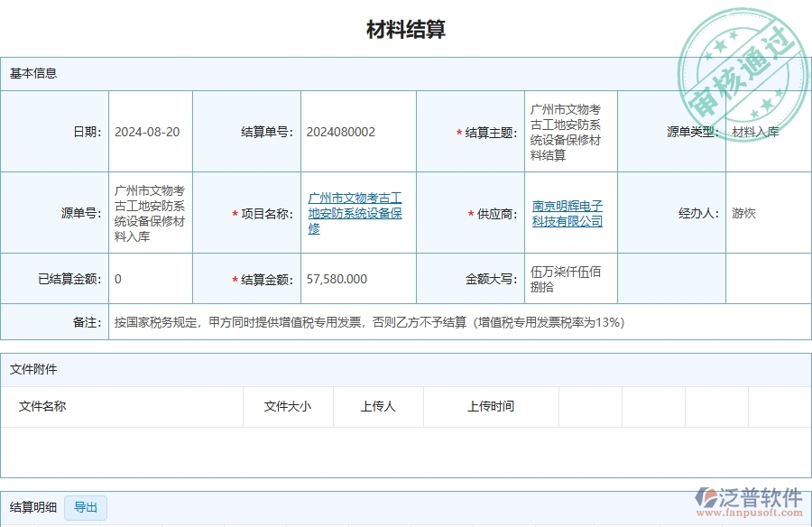Select the 经办人 value 游恢
812x527 pixels.
pyautogui.click(x=748, y=214)
